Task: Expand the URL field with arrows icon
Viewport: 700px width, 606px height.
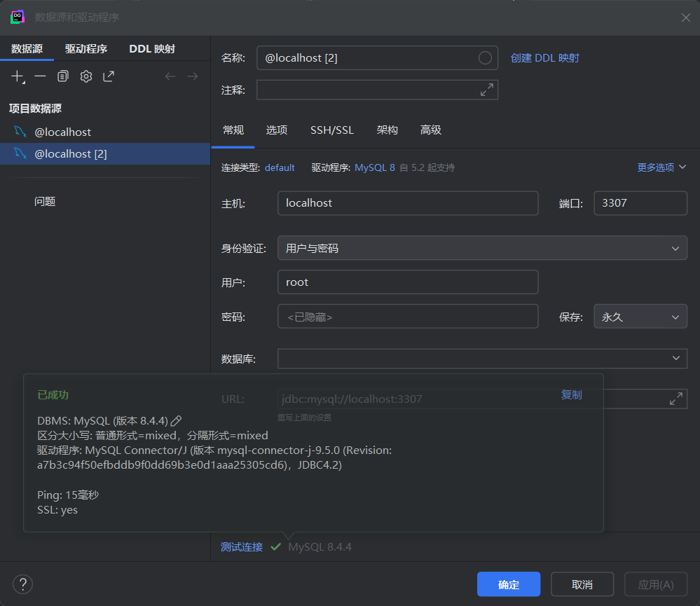Action: click(x=676, y=399)
